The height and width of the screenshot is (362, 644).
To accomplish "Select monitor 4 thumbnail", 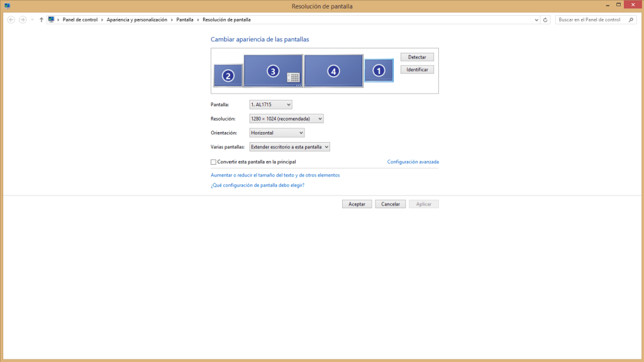I will (333, 71).
